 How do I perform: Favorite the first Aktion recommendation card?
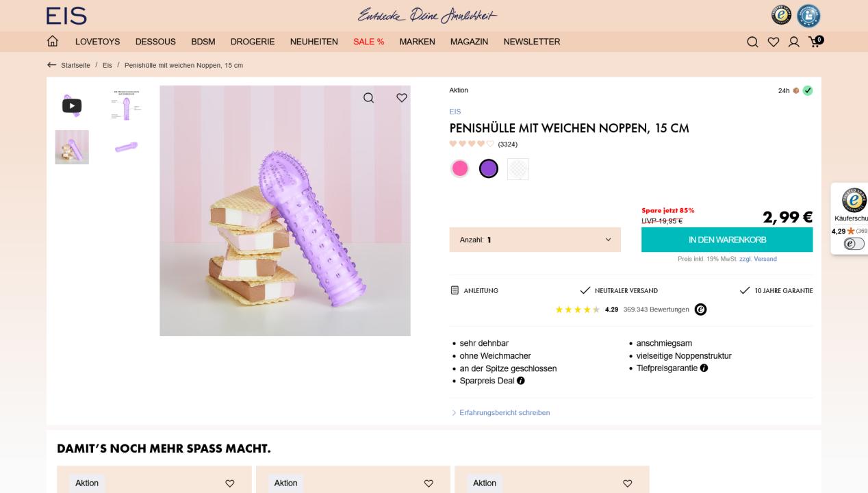(230, 483)
